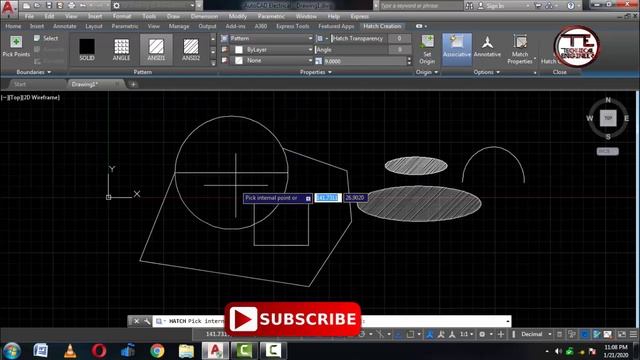Open Google Chrome from the taskbar

pyautogui.click(x=157, y=351)
